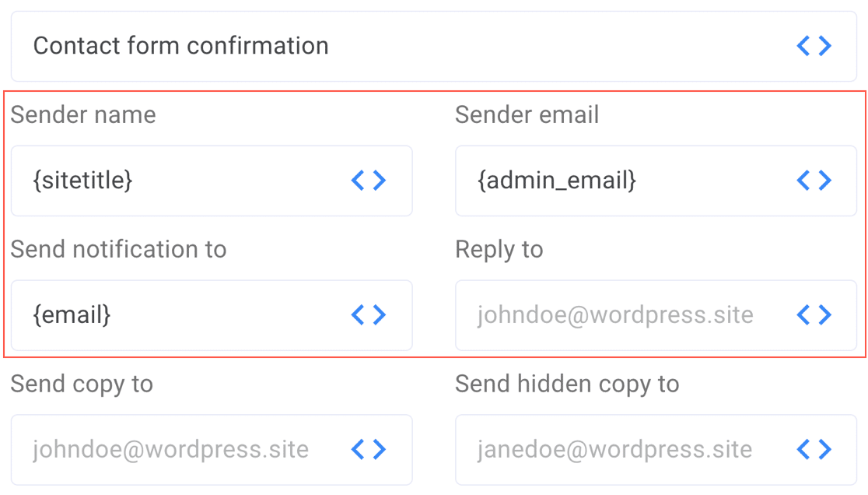Open smart tags icon in Send hidden copy to field

pos(814,449)
